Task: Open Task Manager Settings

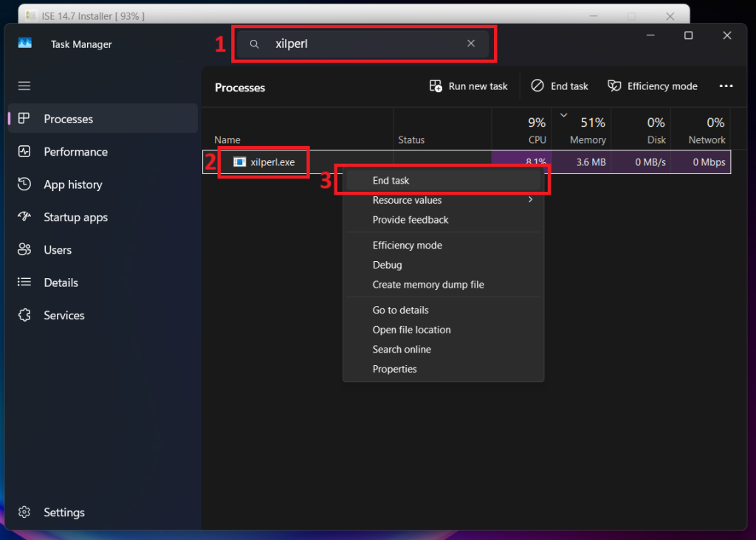Action: [x=103, y=512]
